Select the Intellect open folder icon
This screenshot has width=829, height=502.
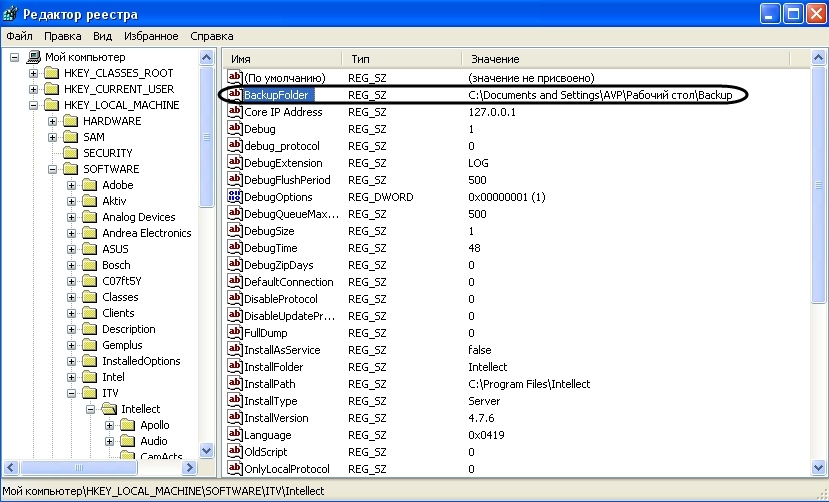(109, 409)
